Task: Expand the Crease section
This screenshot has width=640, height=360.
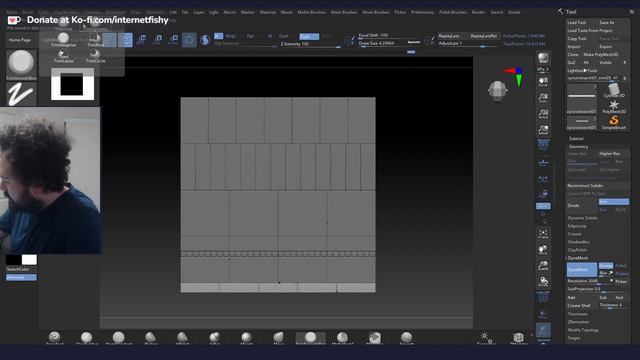Action: [574, 234]
